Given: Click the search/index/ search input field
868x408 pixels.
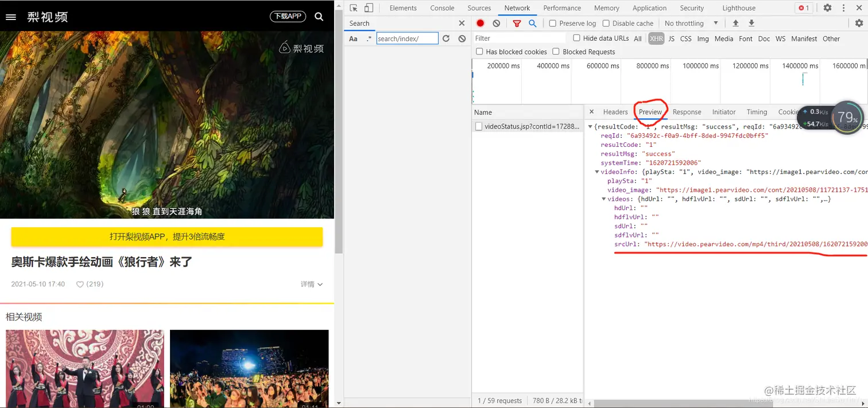Looking at the screenshot, I should [x=407, y=38].
